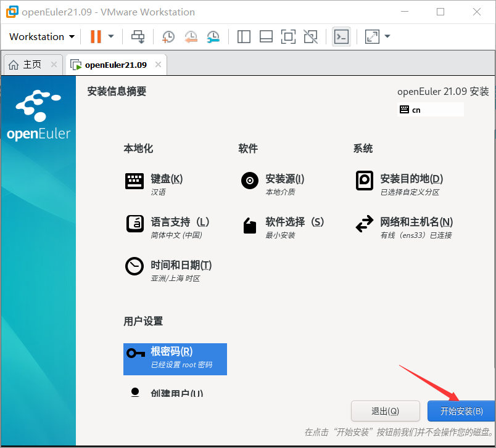Click the language support icon

[x=135, y=224]
